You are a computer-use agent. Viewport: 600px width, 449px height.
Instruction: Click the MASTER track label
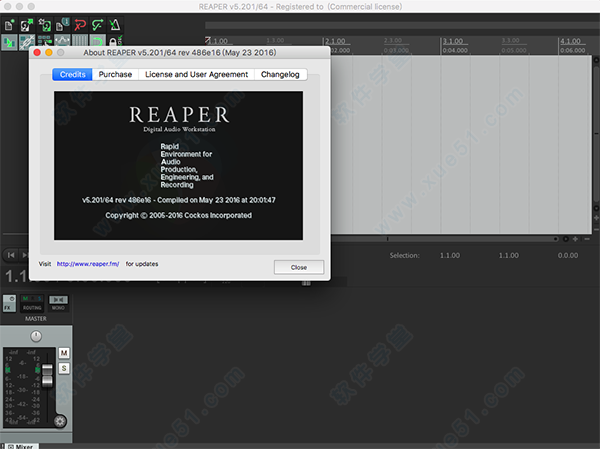coord(36,318)
